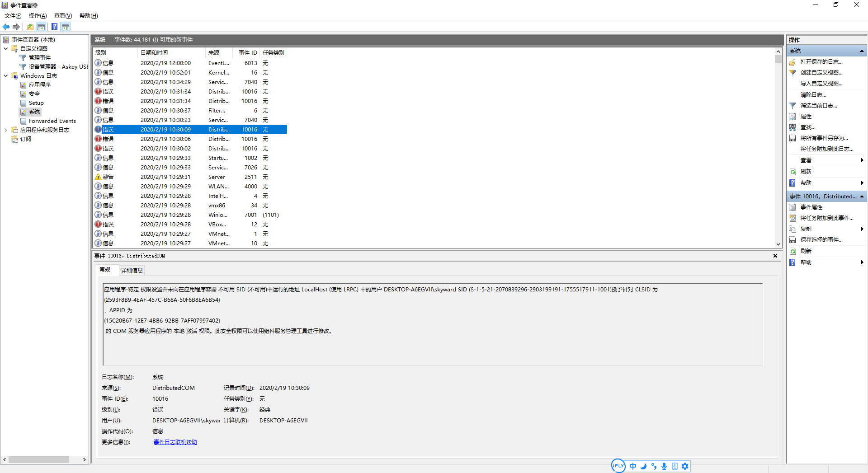This screenshot has height=473, width=868.
Task: Click the Up one level toolbar icon
Action: (x=30, y=27)
